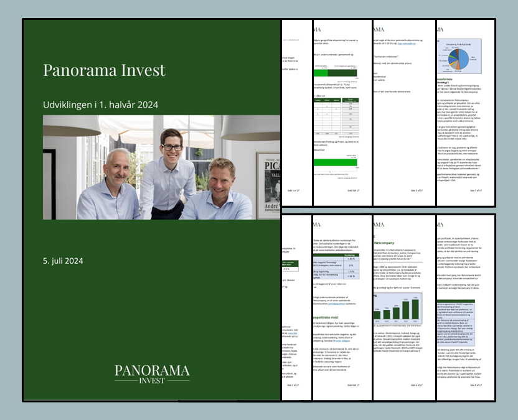Click the "Side 8 af 17" page number

[x=476, y=385]
